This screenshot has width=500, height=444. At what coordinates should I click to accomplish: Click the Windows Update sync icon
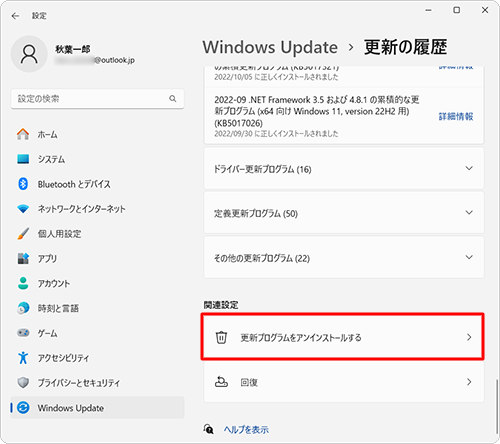(x=23, y=407)
